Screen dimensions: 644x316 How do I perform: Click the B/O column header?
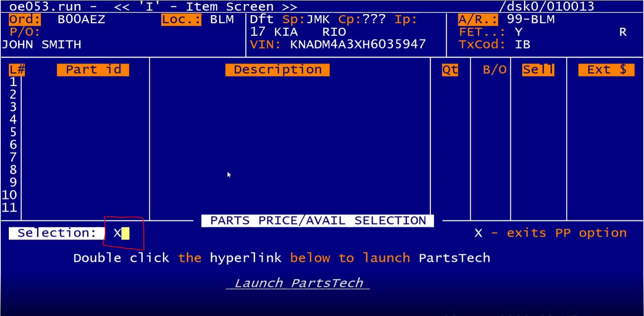click(494, 70)
